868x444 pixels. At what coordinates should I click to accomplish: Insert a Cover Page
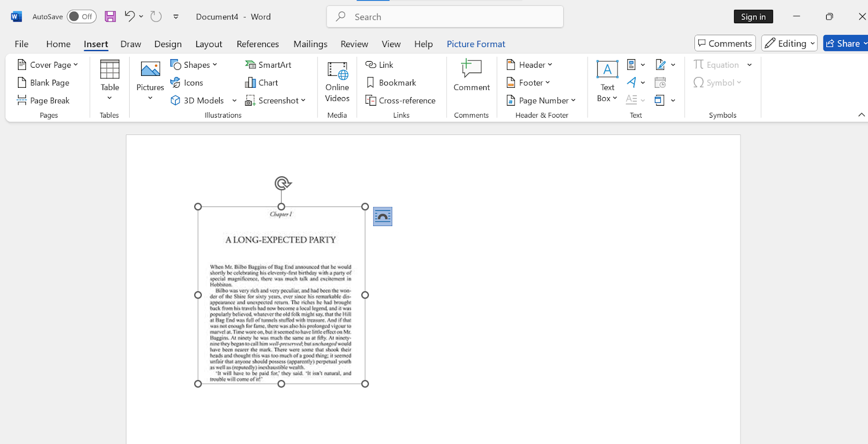click(48, 65)
